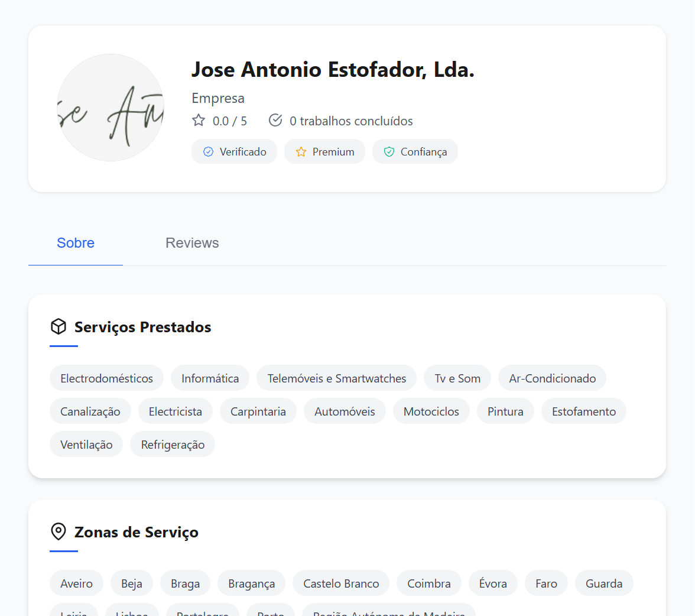Switch to the Reviews tab
This screenshot has height=616, width=695.
pos(191,242)
